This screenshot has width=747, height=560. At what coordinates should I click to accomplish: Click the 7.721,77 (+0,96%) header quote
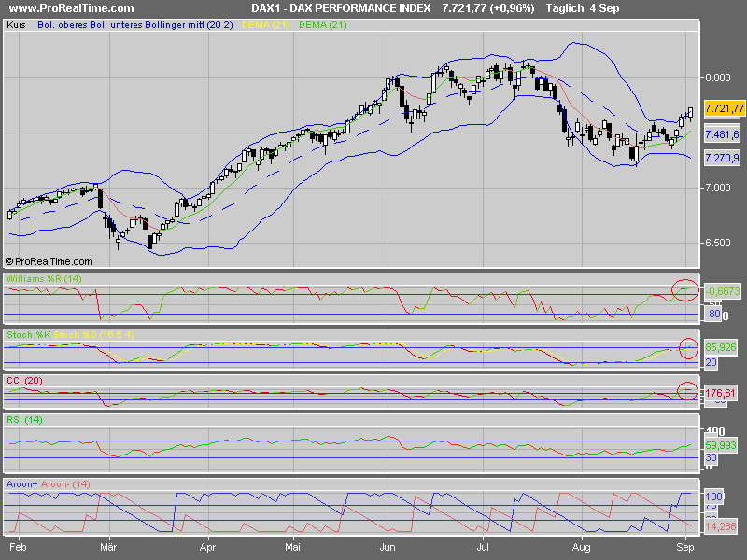(488, 8)
